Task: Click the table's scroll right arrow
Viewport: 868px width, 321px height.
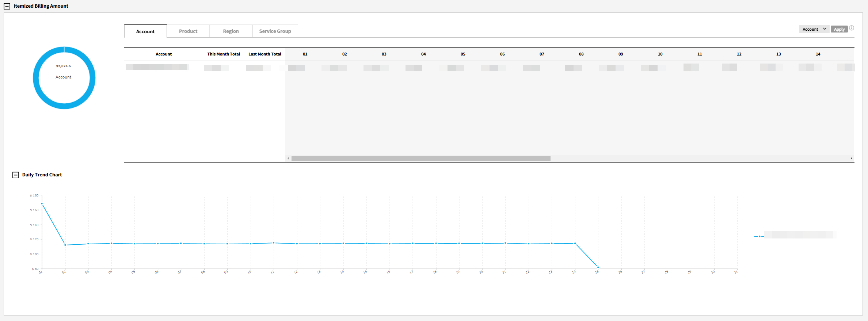Action: coord(851,158)
